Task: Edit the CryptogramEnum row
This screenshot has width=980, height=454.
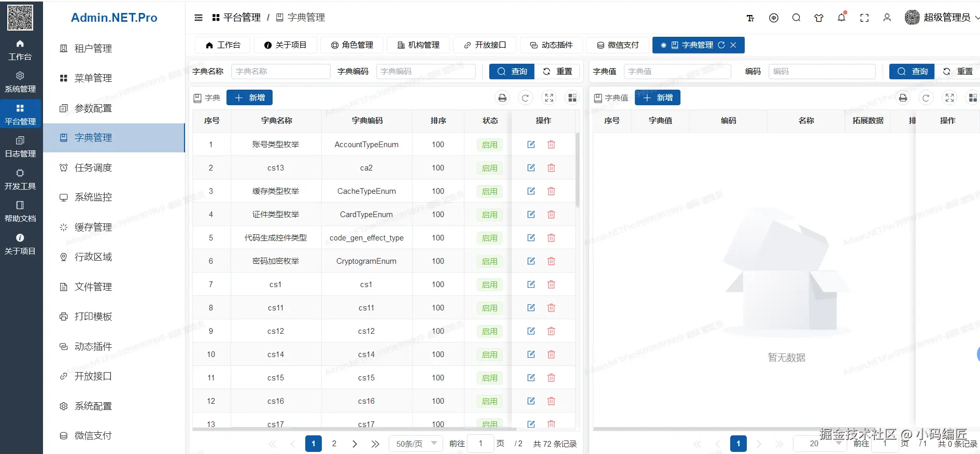Action: 531,261
